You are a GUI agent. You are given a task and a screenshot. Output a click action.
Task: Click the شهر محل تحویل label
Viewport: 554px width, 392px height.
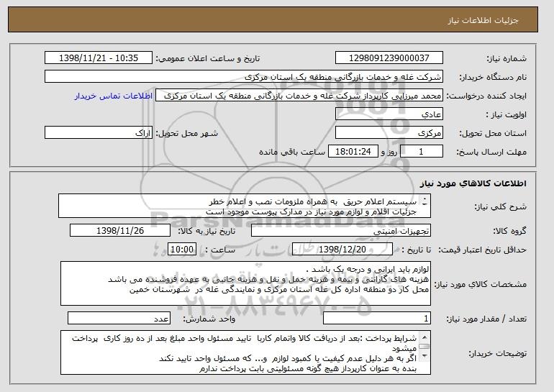click(x=187, y=134)
